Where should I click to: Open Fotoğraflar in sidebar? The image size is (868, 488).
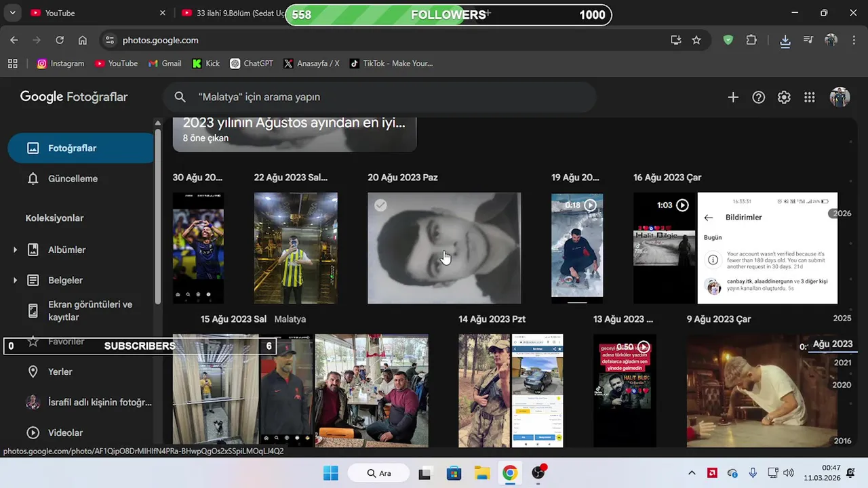click(x=81, y=148)
